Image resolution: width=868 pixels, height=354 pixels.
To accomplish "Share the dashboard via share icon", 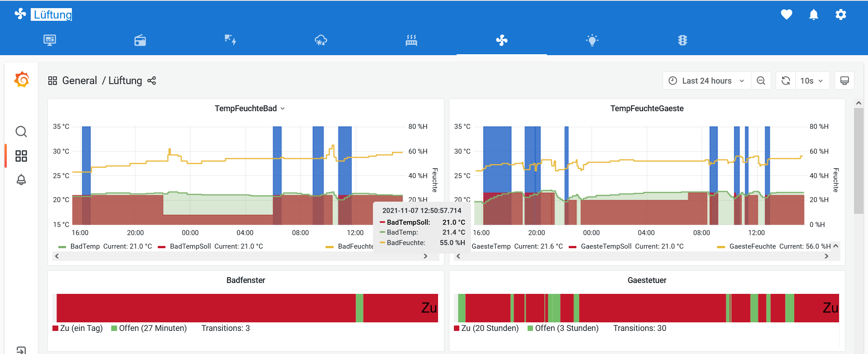I will coord(151,80).
